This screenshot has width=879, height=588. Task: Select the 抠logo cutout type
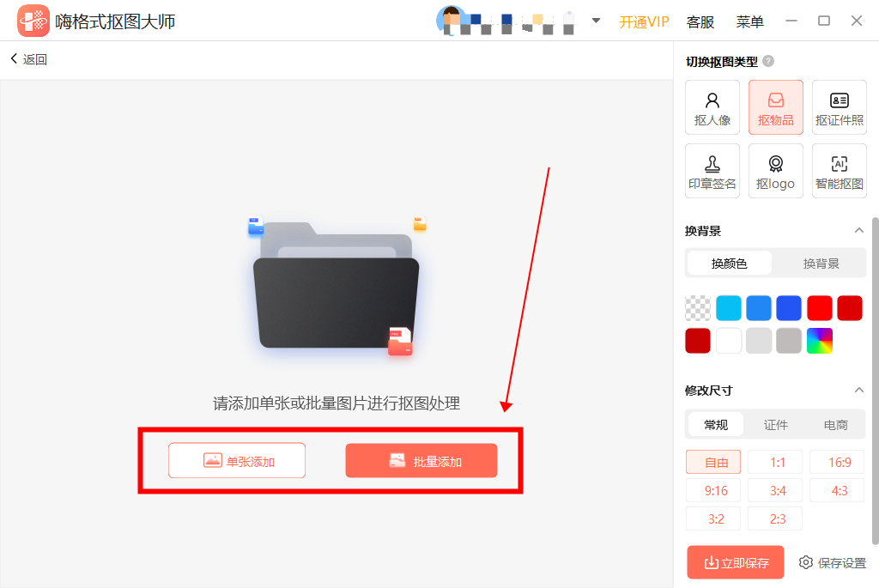click(776, 171)
